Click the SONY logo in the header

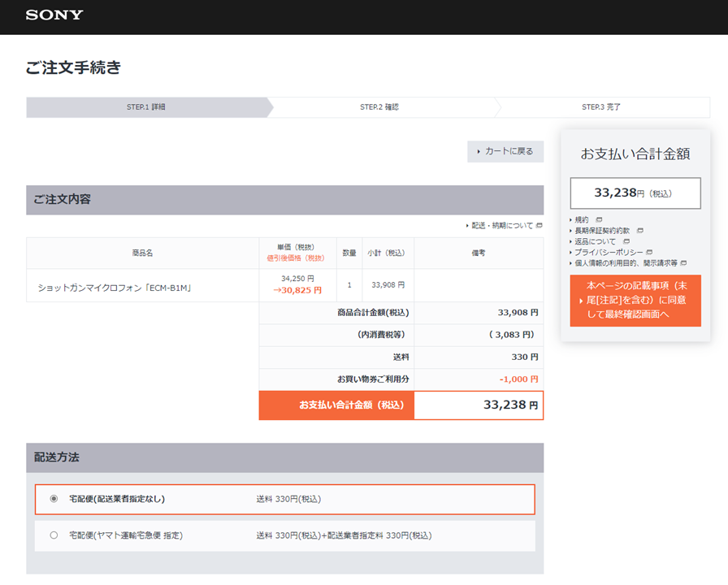[x=54, y=15]
